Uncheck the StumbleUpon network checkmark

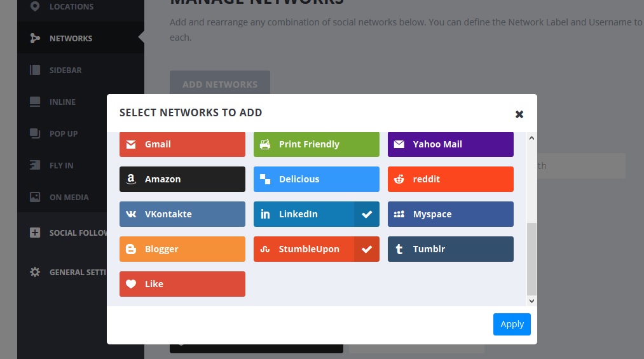point(367,249)
